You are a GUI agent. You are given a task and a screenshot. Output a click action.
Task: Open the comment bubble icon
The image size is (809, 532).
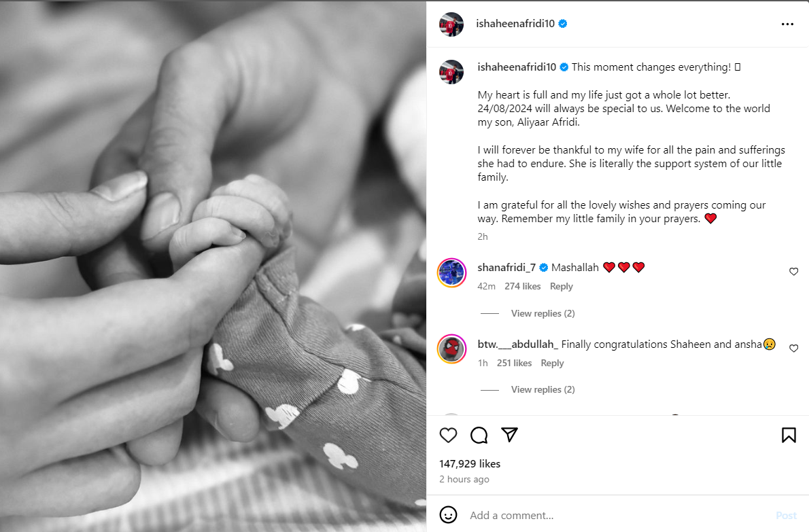tap(479, 435)
